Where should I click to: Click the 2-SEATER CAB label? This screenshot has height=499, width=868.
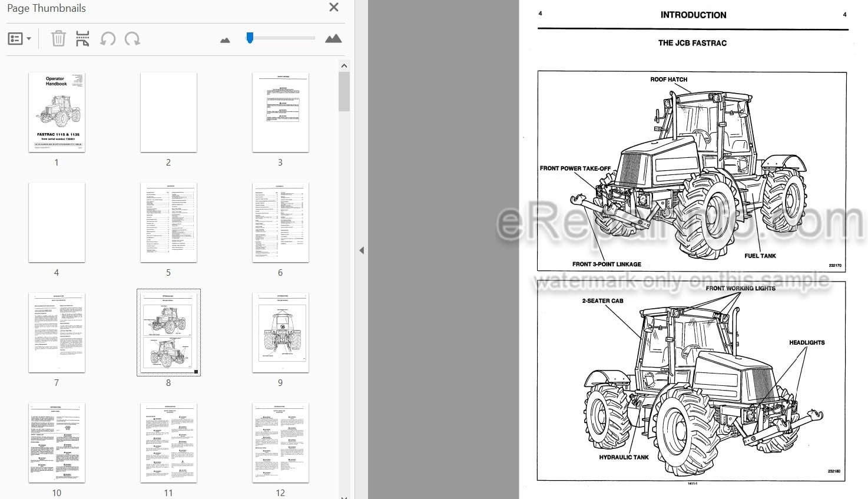[x=602, y=301]
